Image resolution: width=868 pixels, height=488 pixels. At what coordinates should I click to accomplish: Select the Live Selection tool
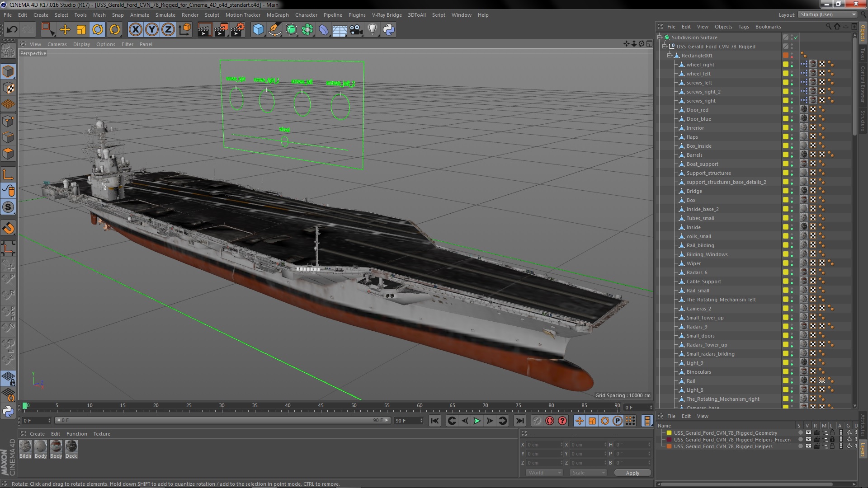click(x=47, y=30)
